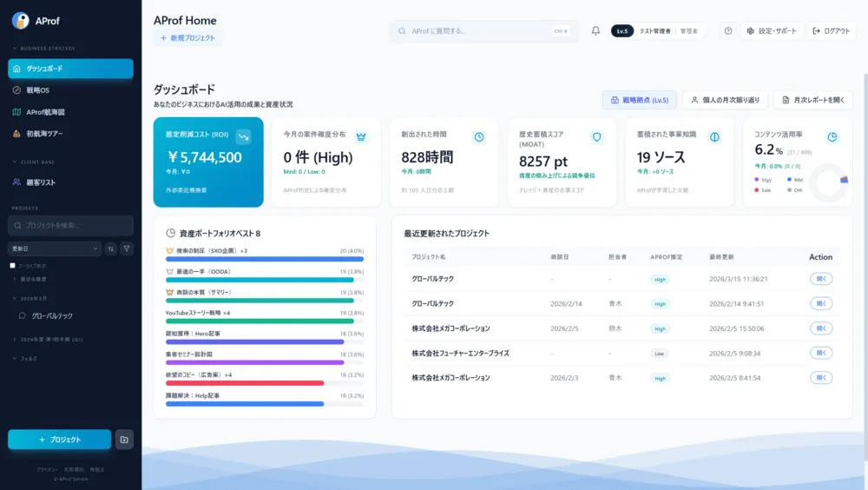Open the 更新日 sort dropdown

[x=54, y=248]
